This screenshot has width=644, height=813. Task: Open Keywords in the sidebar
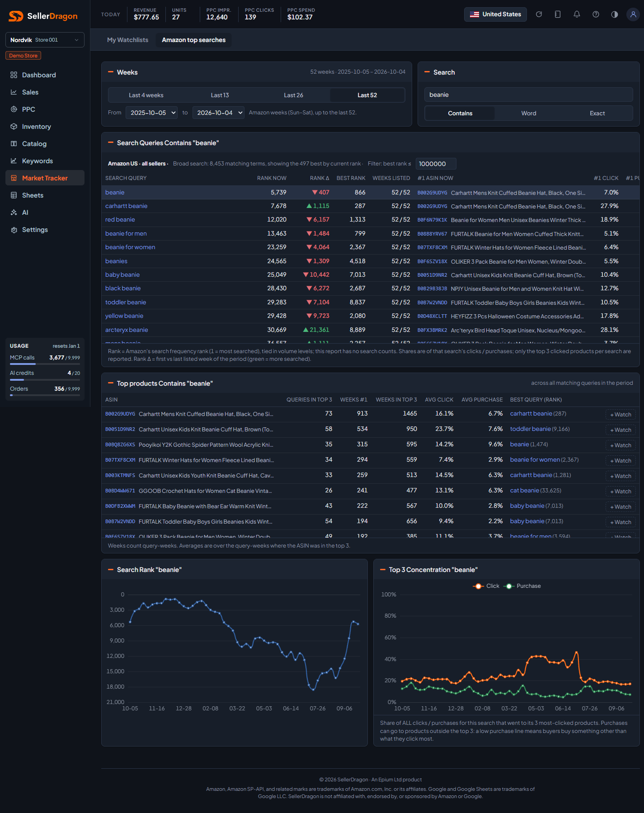tap(45, 161)
